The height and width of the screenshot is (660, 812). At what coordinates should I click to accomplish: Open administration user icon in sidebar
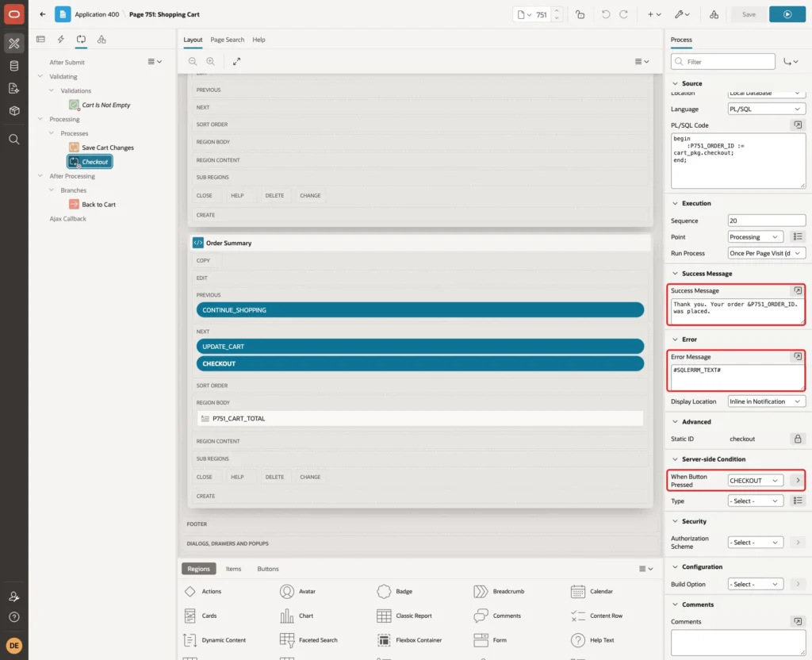point(14,597)
